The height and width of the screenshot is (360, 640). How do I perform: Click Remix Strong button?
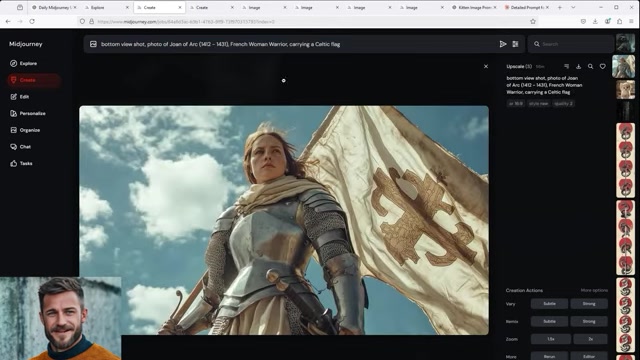tap(589, 321)
